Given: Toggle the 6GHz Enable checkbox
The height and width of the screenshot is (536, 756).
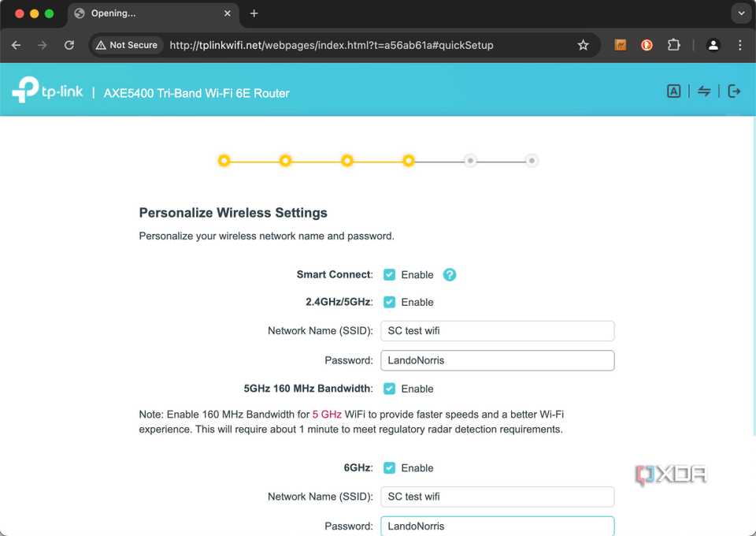Looking at the screenshot, I should [x=389, y=467].
